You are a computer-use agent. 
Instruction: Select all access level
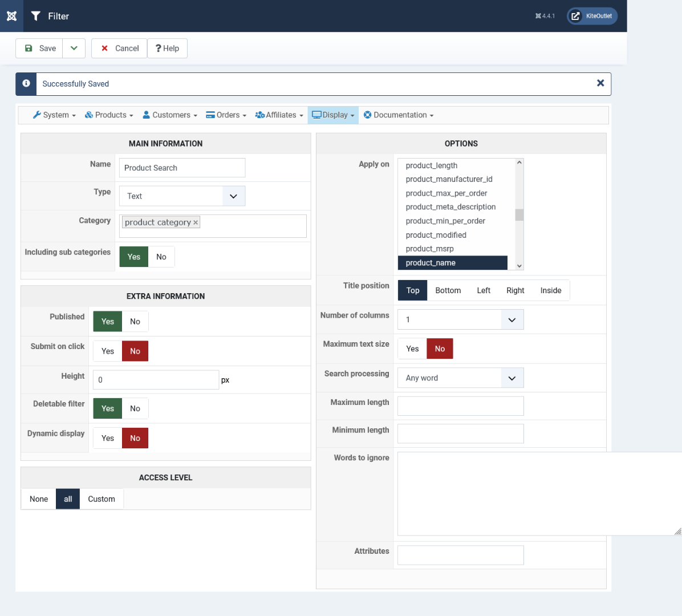click(68, 499)
